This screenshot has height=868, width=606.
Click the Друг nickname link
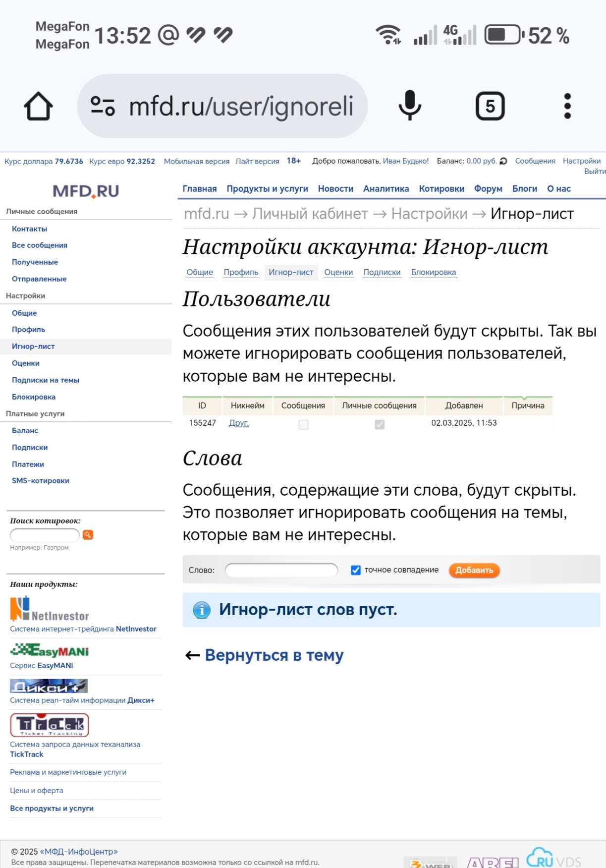tap(239, 423)
